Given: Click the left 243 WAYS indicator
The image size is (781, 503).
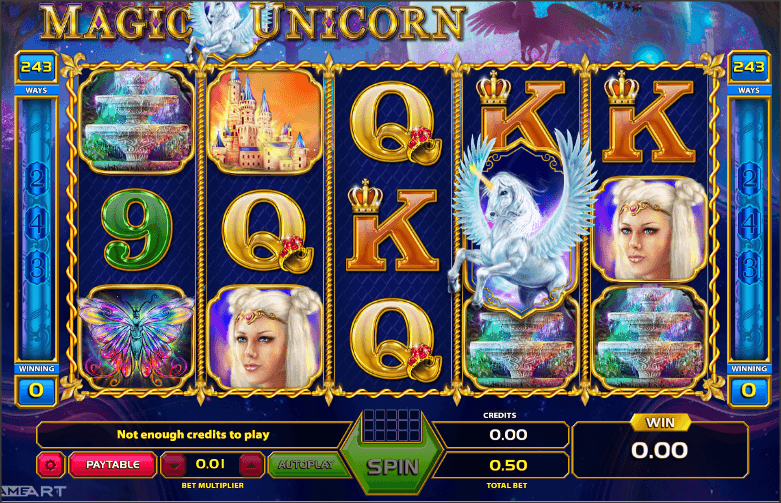Looking at the screenshot, I should point(36,73).
